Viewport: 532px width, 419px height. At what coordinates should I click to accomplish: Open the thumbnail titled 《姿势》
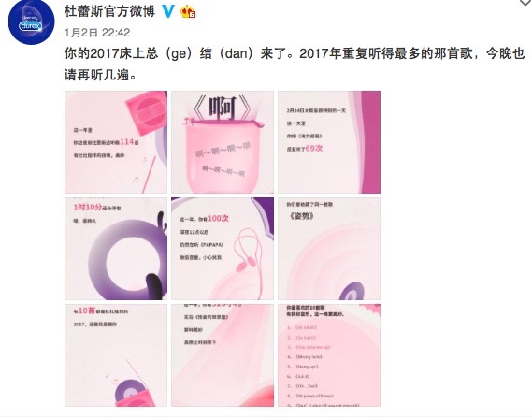click(x=329, y=249)
